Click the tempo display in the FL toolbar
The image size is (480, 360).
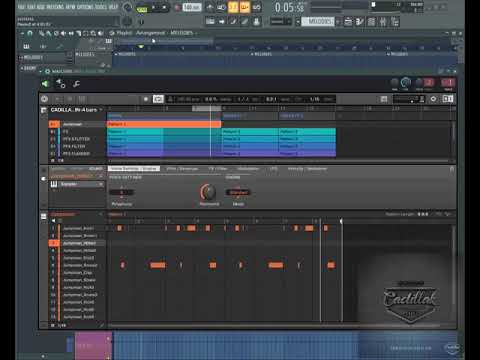click(192, 7)
